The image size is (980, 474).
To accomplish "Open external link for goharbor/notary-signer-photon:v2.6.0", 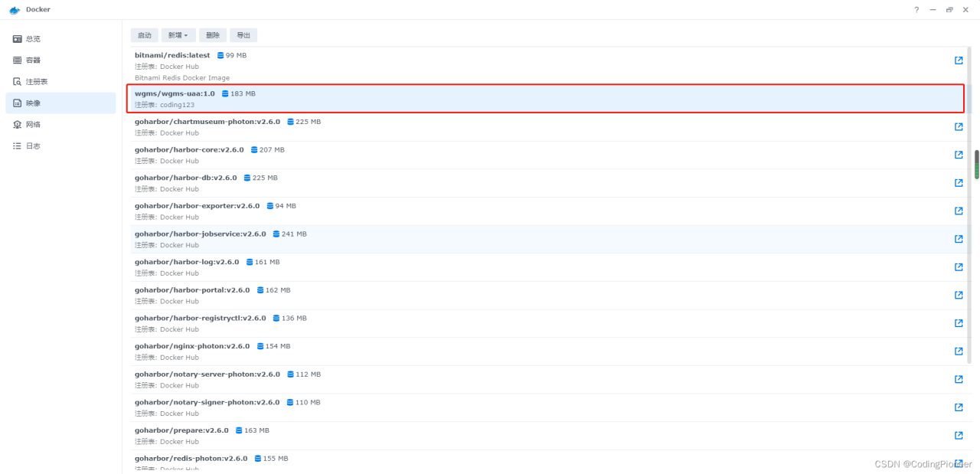I will coord(959,407).
